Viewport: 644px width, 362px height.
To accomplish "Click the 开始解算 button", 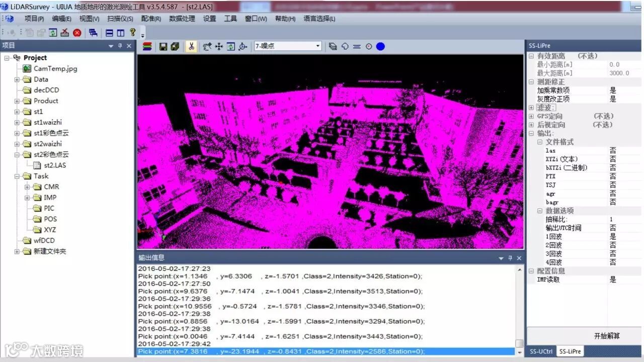I will (607, 336).
